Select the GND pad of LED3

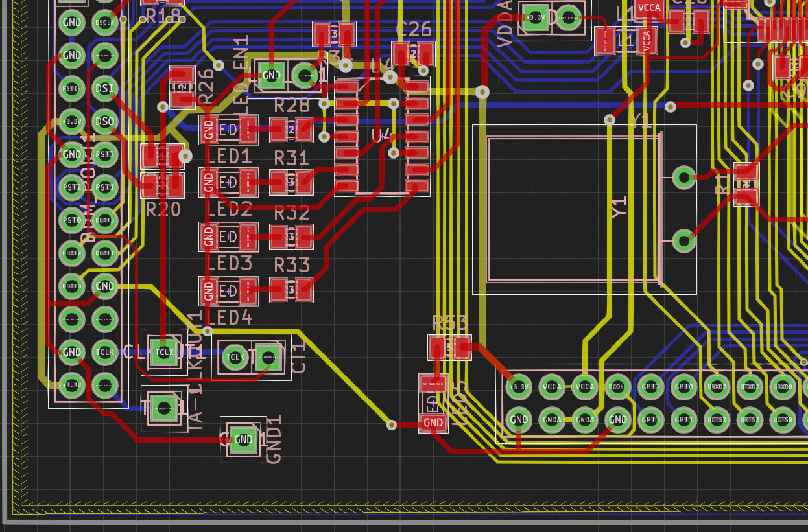point(208,237)
